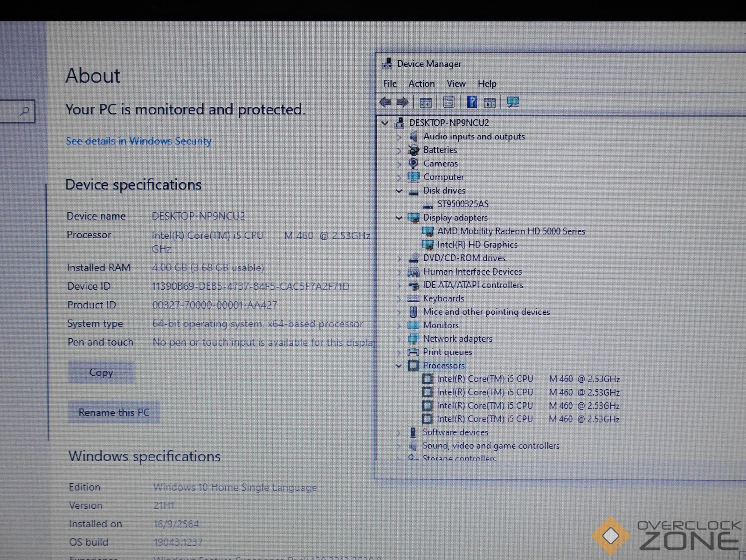This screenshot has width=746, height=560.
Task: Expand Audio inputs and outputs node
Action: point(399,137)
